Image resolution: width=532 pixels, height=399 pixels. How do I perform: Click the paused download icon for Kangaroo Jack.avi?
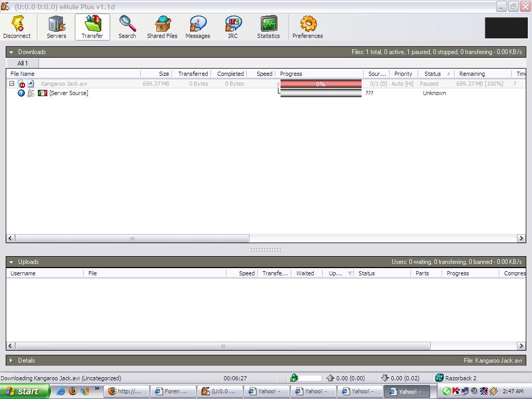(x=21, y=84)
